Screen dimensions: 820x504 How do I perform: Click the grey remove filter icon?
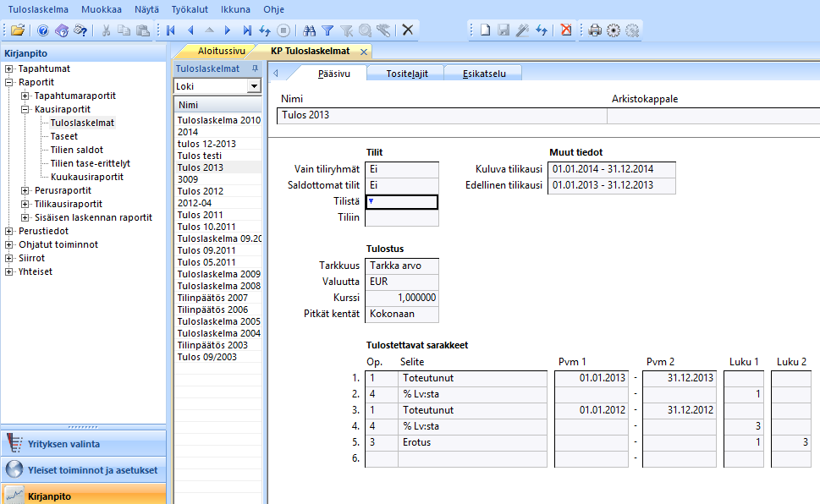346,30
